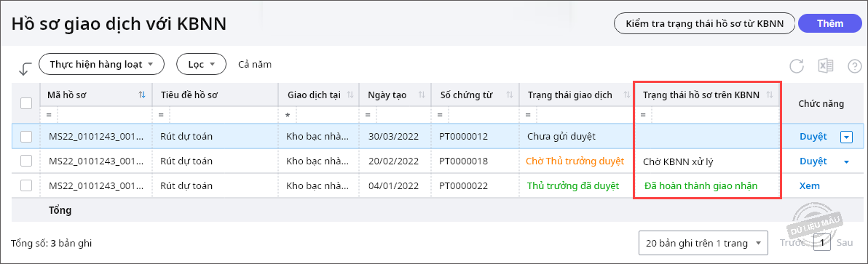Image resolution: width=868 pixels, height=264 pixels.
Task: Open help via the question mark icon
Action: point(855,66)
